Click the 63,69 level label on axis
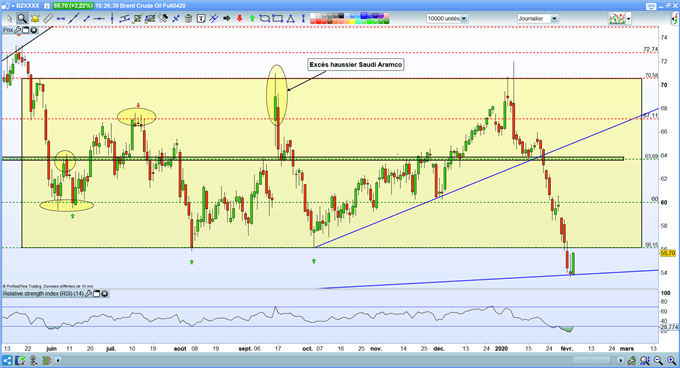680x368 pixels. pyautogui.click(x=651, y=156)
